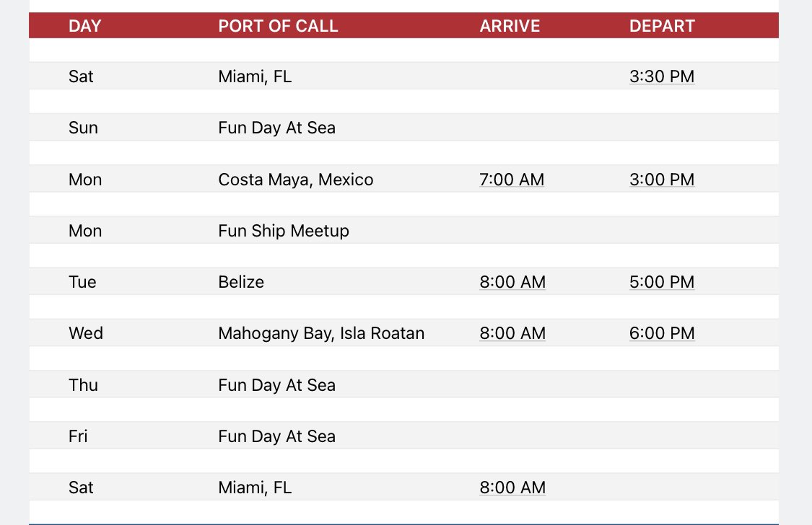This screenshot has width=812, height=525.
Task: Open the 5:00 PM Belize departure link
Action: coord(662,282)
